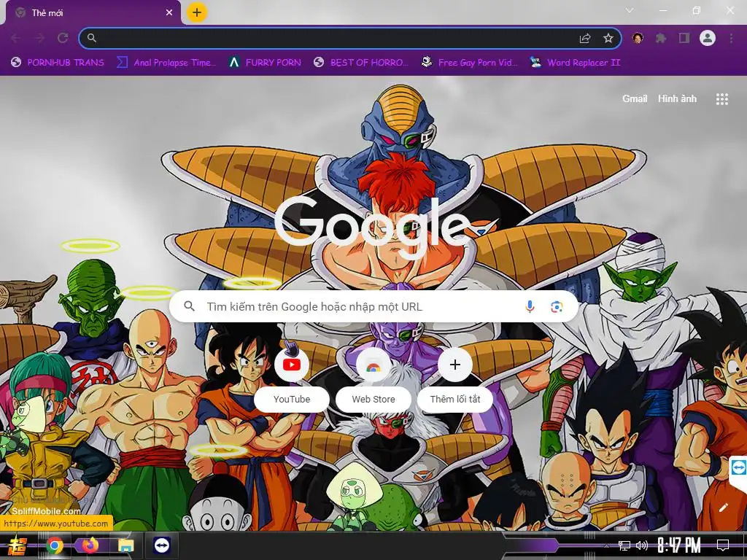Open the YouTube shortcut tile
The width and height of the screenshot is (747, 560).
(292, 365)
